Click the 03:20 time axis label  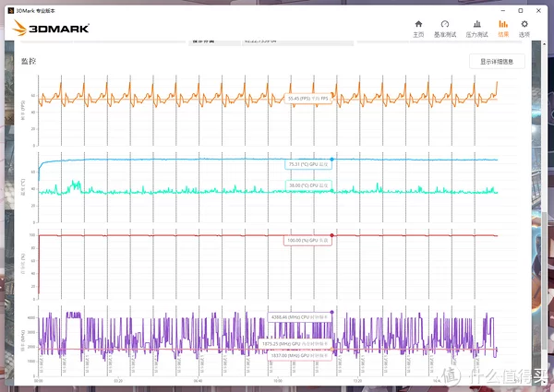click(118, 381)
